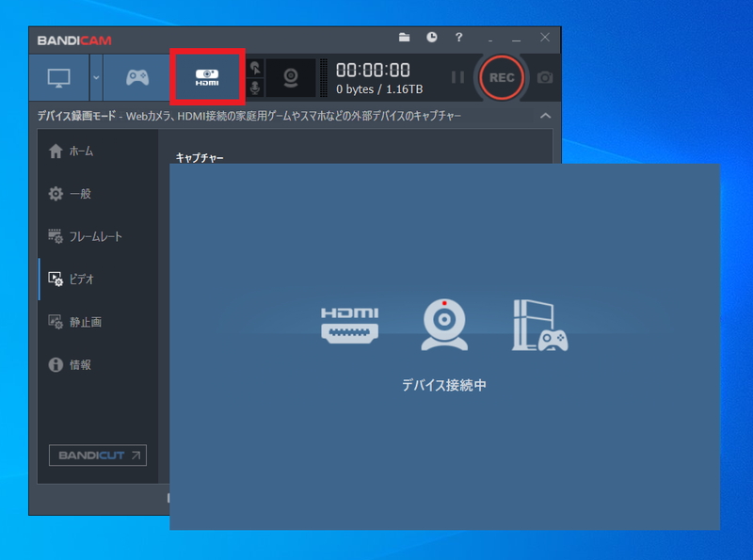
Task: Open the ホーム sidebar tab
Action: pos(98,152)
